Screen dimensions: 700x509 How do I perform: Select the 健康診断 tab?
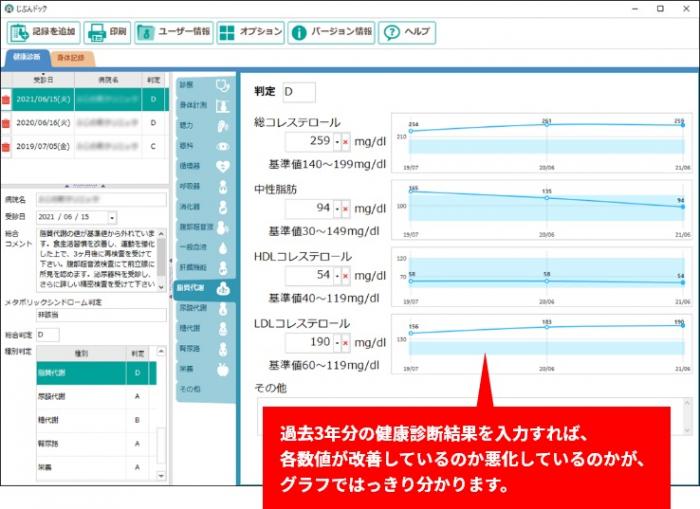click(26, 58)
